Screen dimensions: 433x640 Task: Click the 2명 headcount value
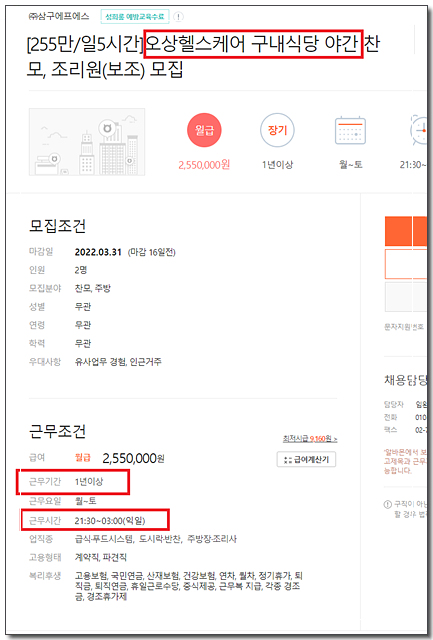pos(81,270)
